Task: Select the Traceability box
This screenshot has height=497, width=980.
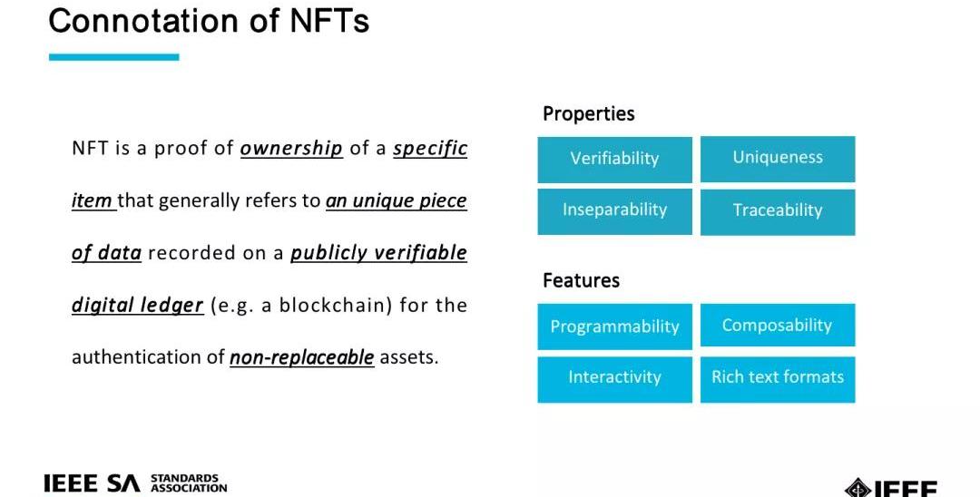Action: tap(778, 212)
